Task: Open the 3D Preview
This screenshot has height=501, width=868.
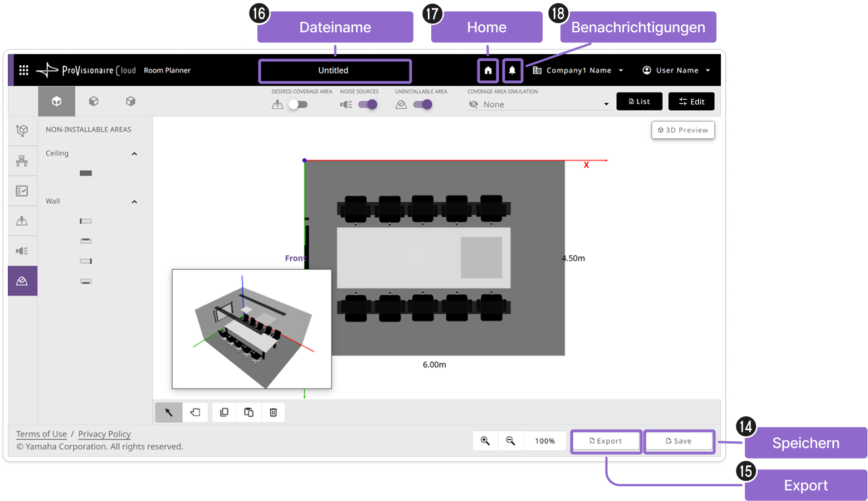Action: pyautogui.click(x=683, y=130)
